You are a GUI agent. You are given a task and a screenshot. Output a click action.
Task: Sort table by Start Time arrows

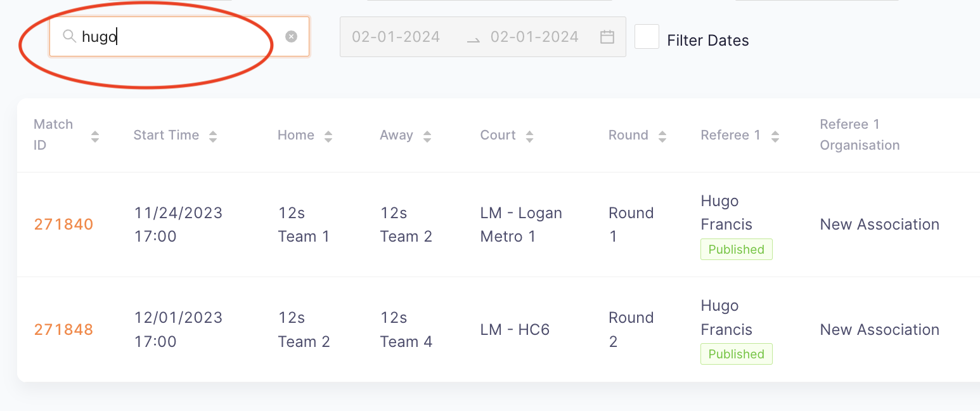(x=213, y=136)
